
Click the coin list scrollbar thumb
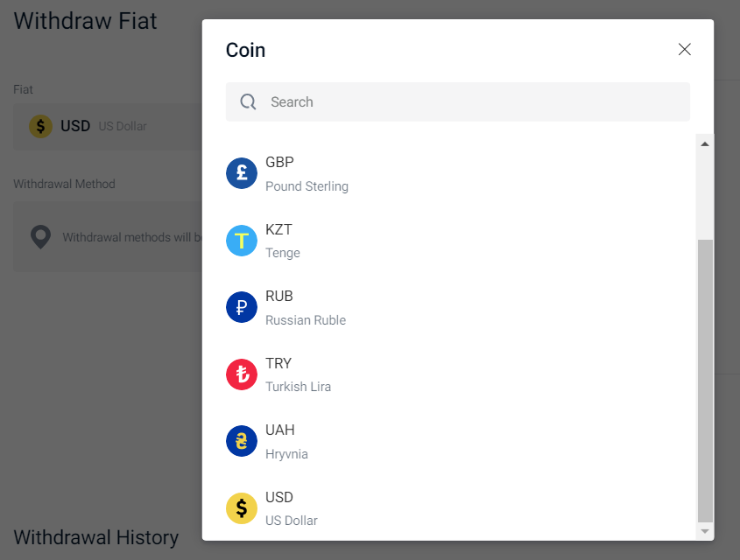click(705, 381)
